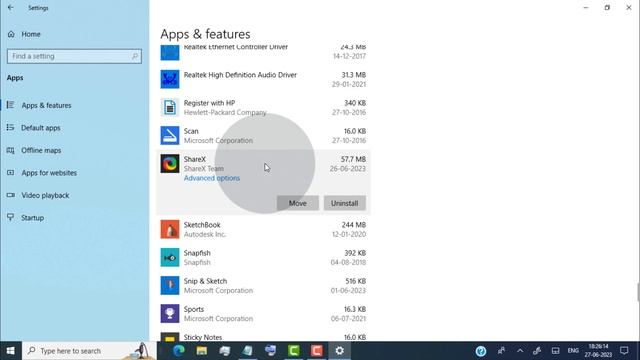
Task: Click the Uninstall button for ShareX
Action: coord(344,203)
